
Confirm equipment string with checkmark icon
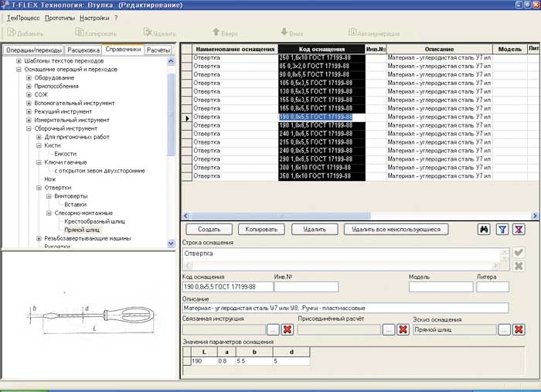point(519,253)
